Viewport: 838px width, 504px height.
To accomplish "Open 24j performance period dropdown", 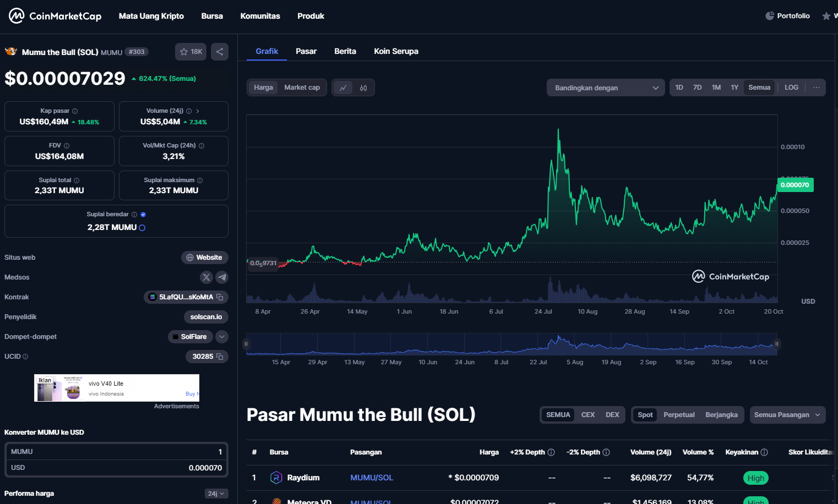I will pos(216,494).
